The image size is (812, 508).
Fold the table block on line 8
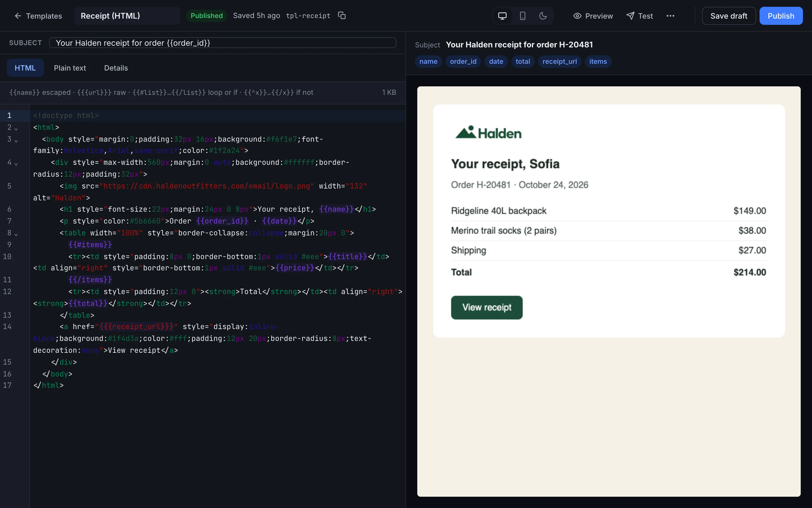click(x=16, y=234)
